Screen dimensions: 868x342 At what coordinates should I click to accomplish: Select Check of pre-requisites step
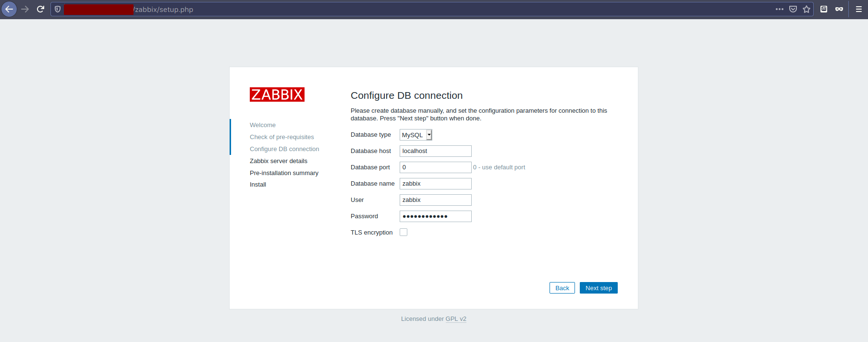(282, 137)
